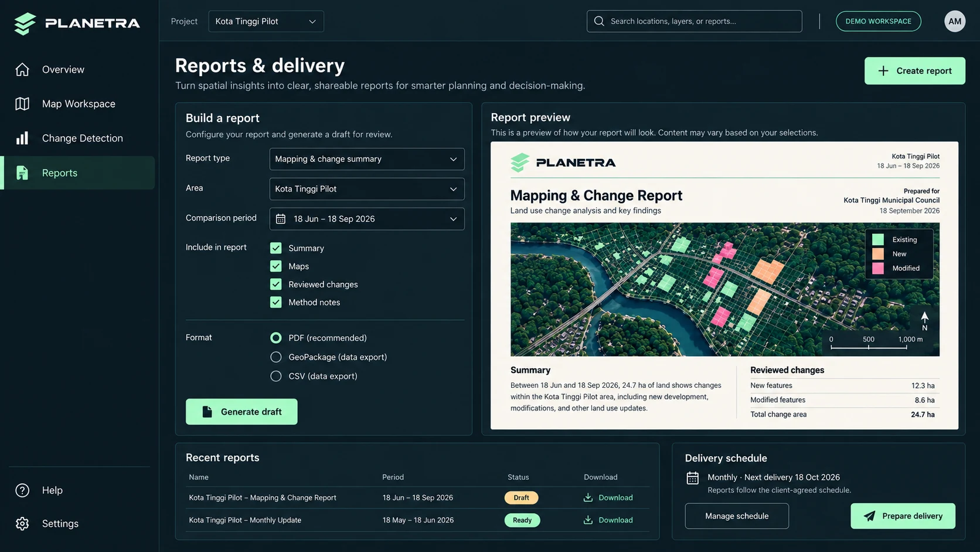The width and height of the screenshot is (980, 552).
Task: Uncheck the Summary checkbox
Action: pos(275,248)
